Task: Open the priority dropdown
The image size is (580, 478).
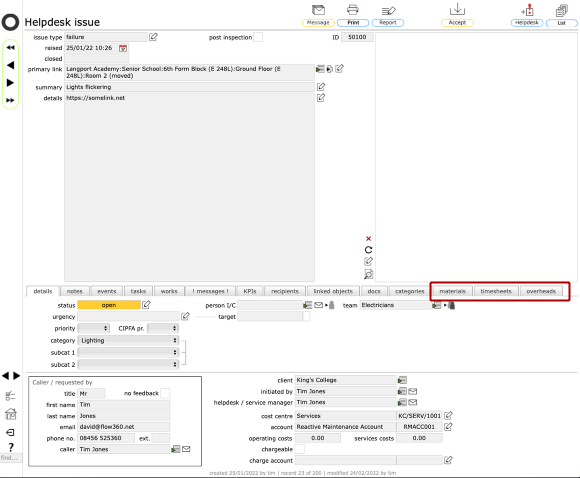Action: (x=94, y=328)
